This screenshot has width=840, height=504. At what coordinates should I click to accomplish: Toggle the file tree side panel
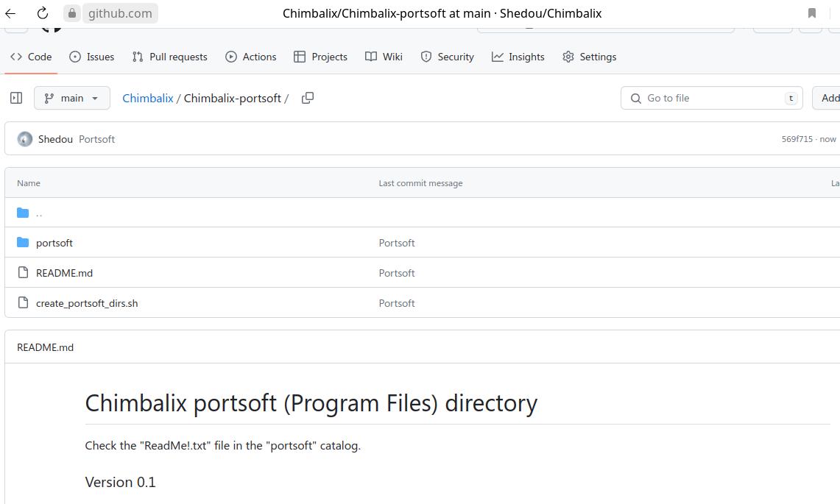pyautogui.click(x=16, y=98)
